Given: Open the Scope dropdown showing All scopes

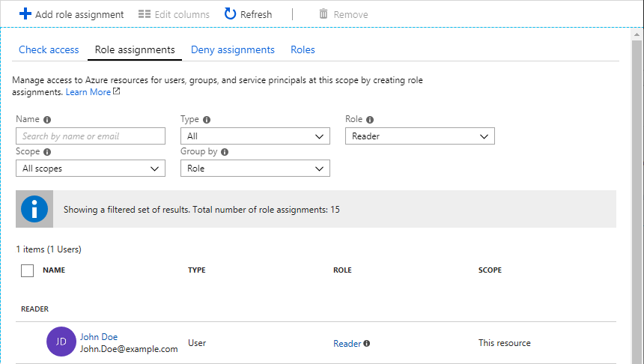Looking at the screenshot, I should click(90, 169).
